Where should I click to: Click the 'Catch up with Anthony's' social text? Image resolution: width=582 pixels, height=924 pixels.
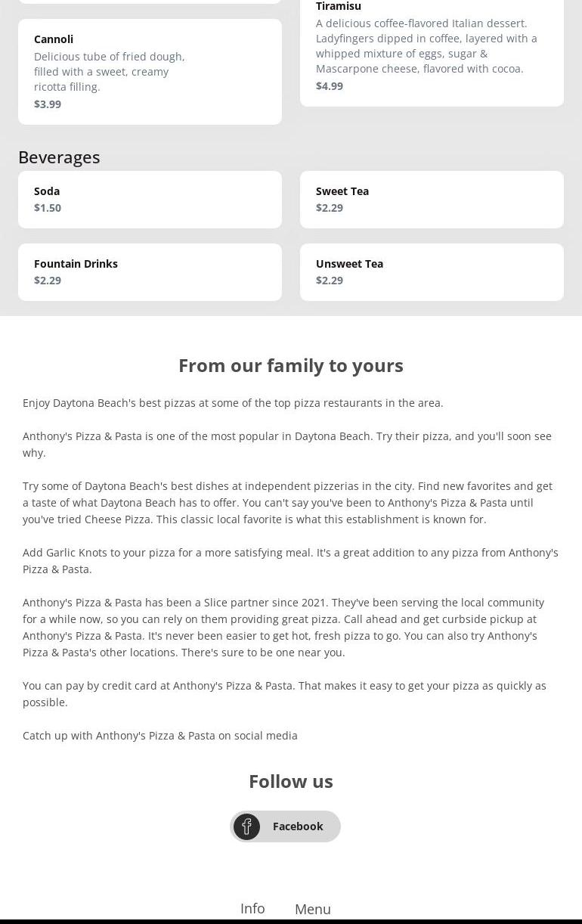pos(160,736)
